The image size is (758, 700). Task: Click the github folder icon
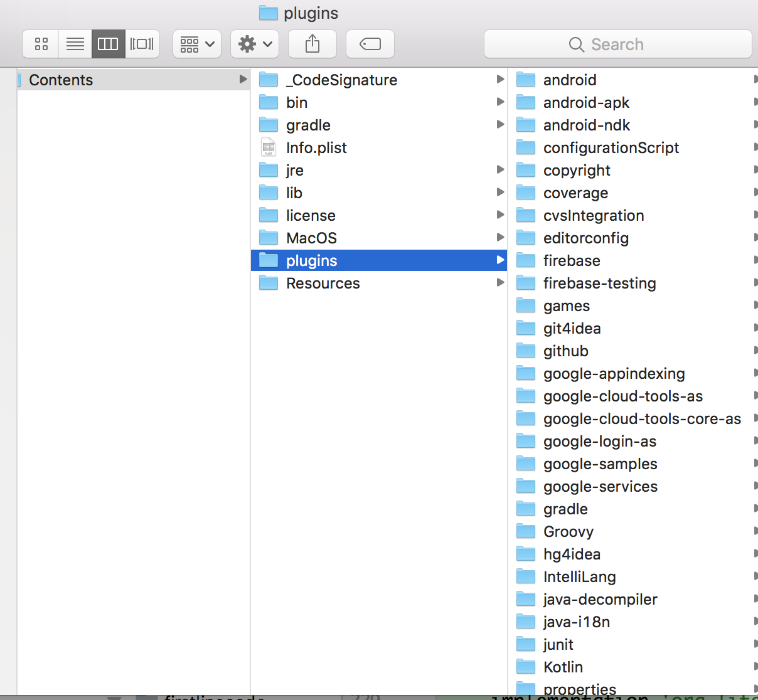(x=526, y=351)
